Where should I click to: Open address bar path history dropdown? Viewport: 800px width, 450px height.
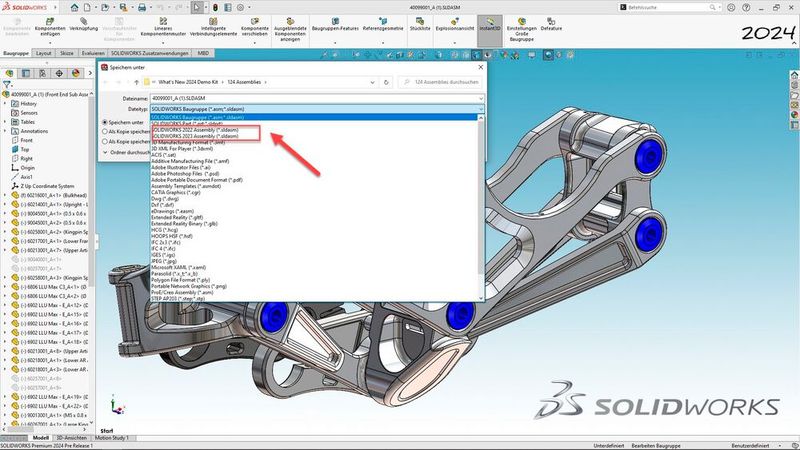point(372,82)
